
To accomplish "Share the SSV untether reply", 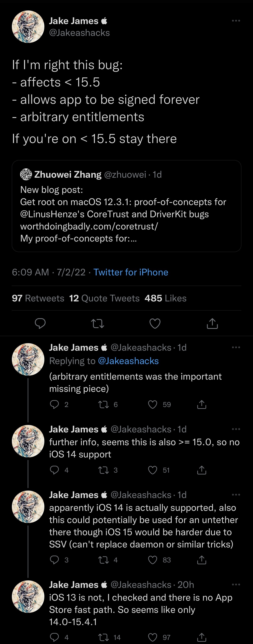I will (x=202, y=560).
